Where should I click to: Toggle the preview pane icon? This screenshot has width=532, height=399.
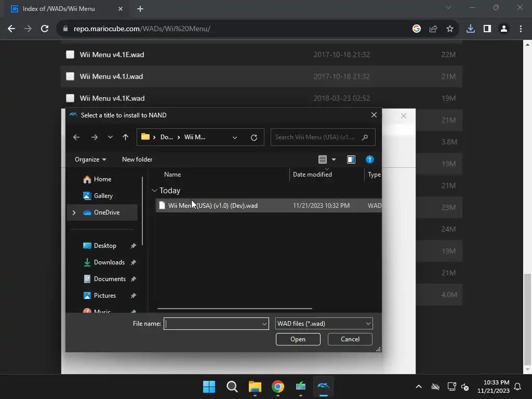click(351, 159)
